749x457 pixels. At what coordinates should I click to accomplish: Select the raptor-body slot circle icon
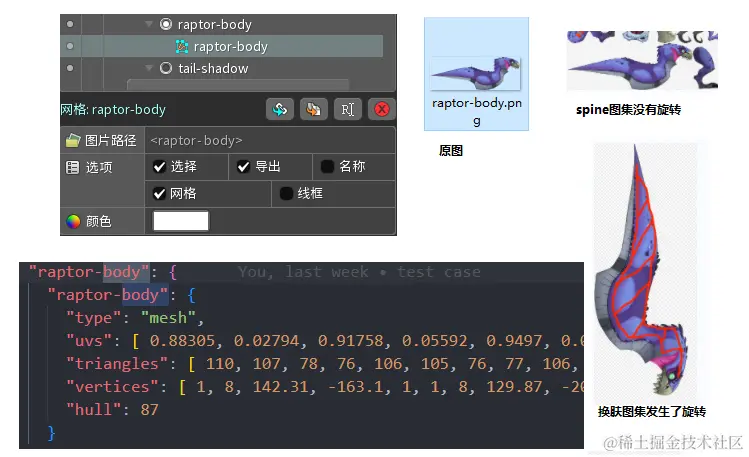pos(166,24)
